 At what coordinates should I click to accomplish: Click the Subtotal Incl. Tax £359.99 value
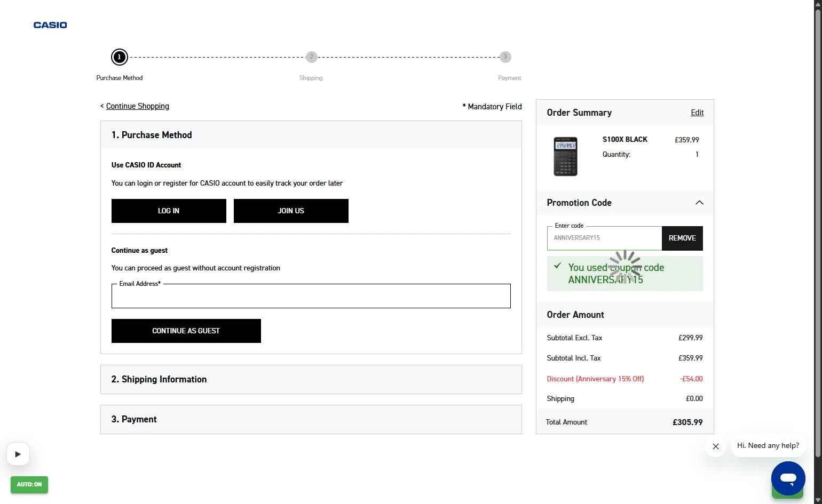click(x=691, y=358)
